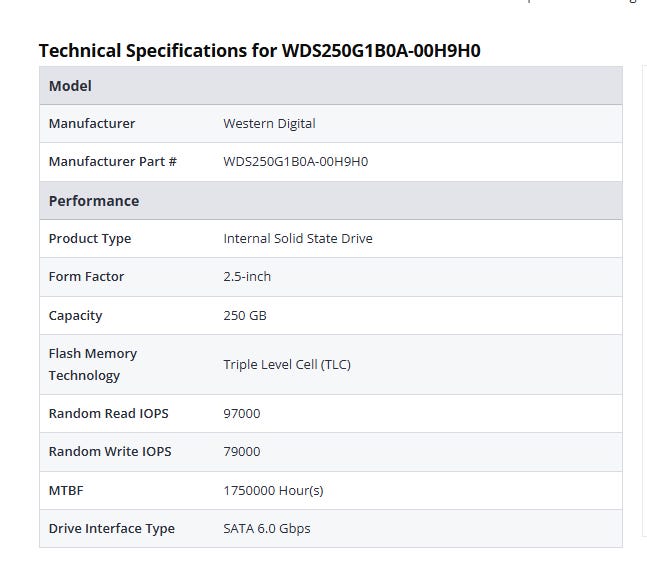Select the SATA 6.0 Gbps interface value
The width and height of the screenshot is (647, 564).
266,529
